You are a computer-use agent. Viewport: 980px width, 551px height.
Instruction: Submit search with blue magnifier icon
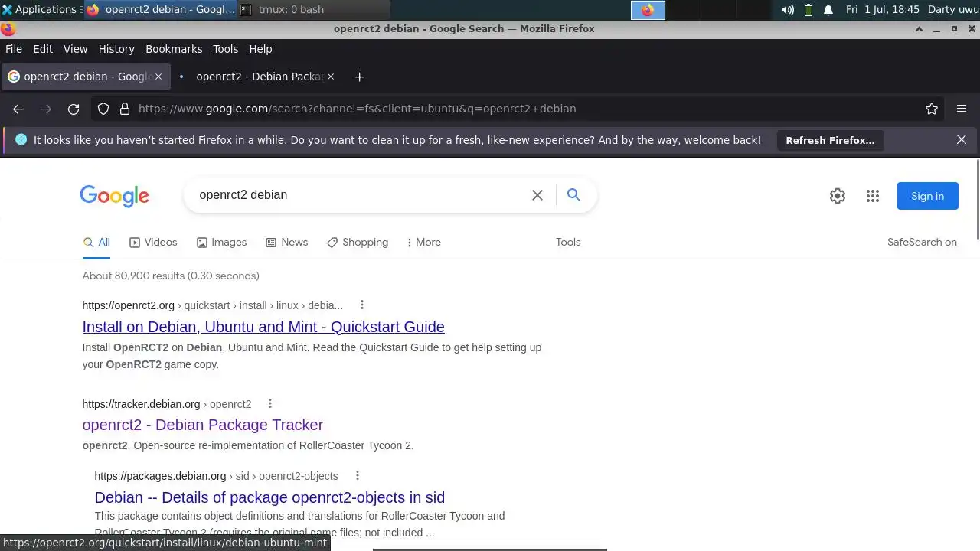(573, 194)
